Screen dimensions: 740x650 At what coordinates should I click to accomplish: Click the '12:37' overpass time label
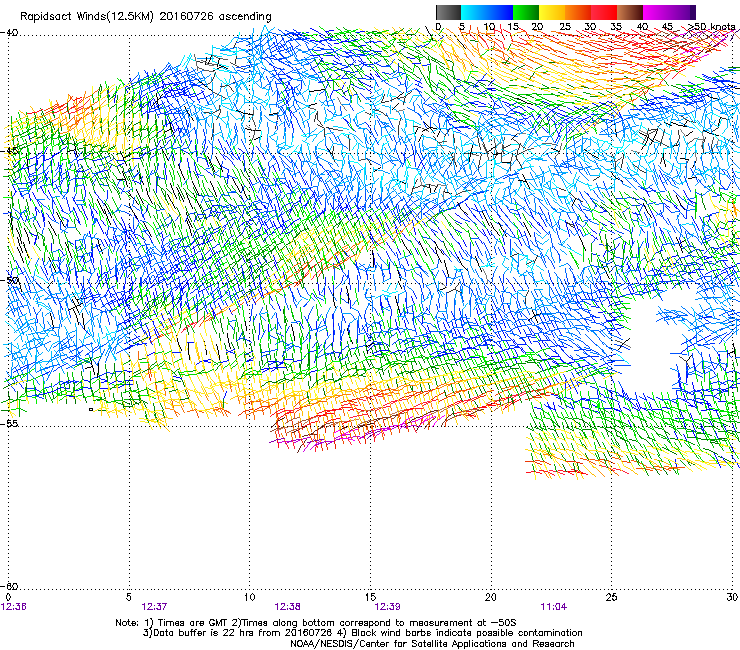coord(154,607)
